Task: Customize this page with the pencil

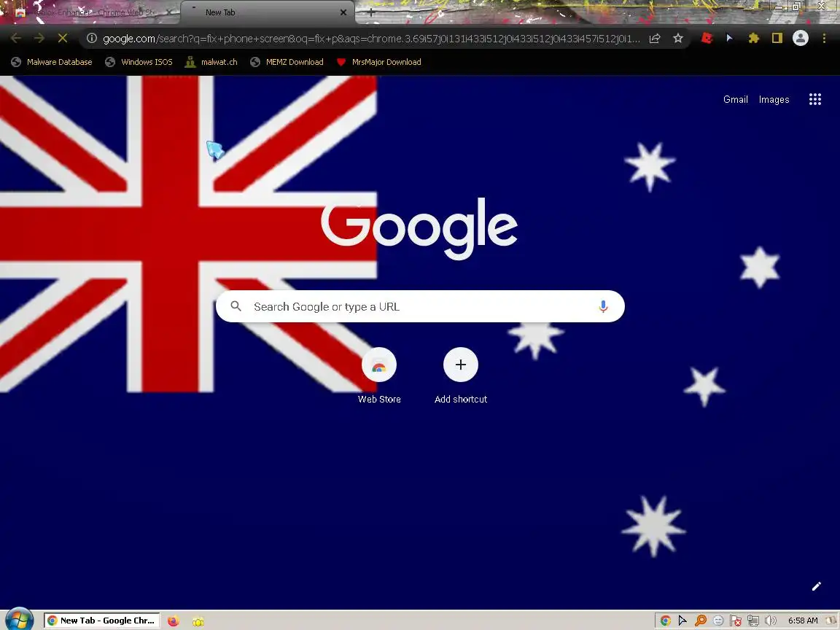Action: click(x=817, y=586)
